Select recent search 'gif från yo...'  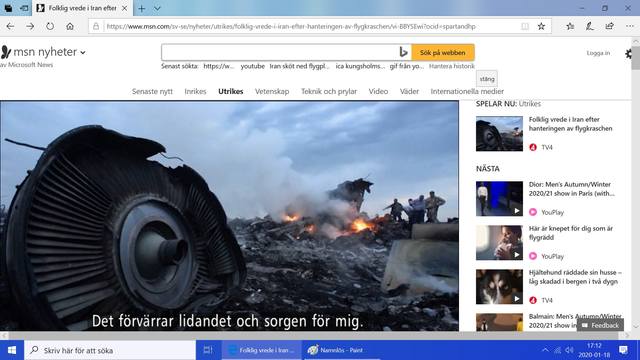(407, 66)
